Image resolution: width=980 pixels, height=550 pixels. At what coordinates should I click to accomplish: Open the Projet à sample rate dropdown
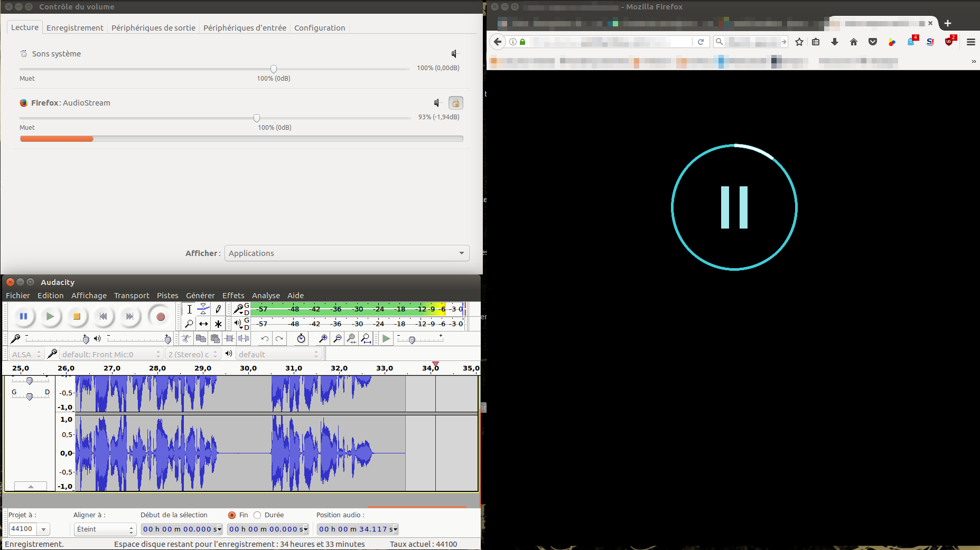point(44,529)
